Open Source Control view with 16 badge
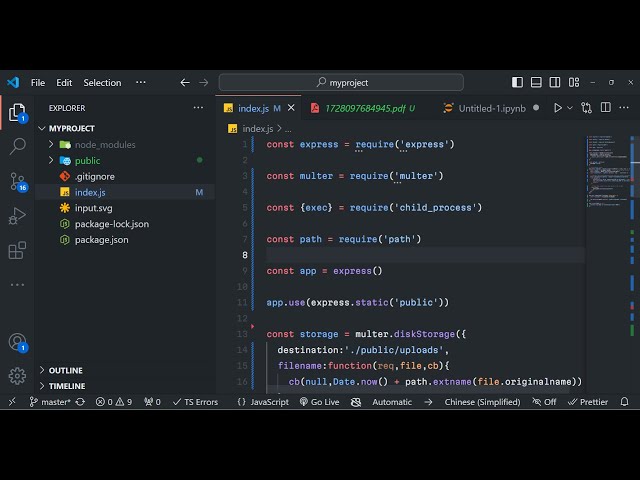This screenshot has width=640, height=480. coord(17,181)
